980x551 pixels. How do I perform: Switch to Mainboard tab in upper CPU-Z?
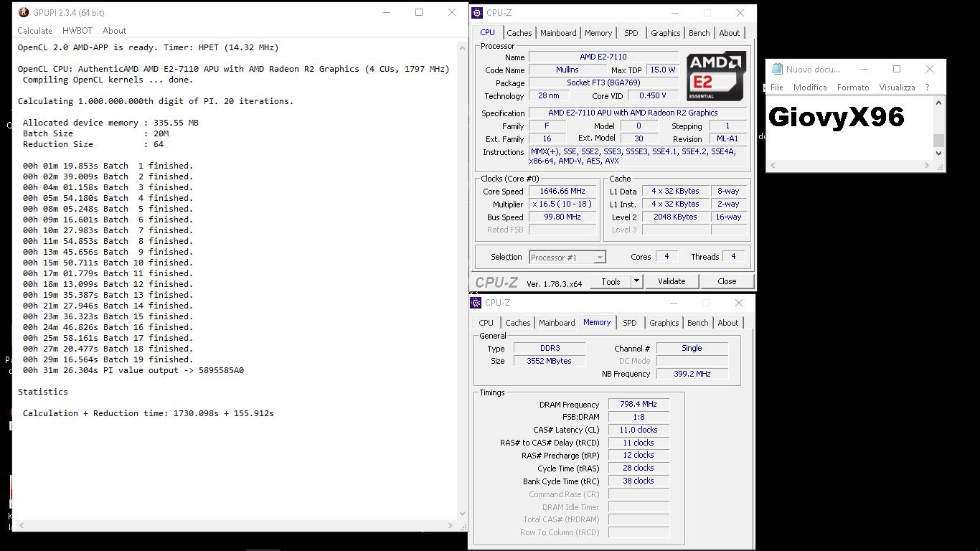click(x=558, y=33)
